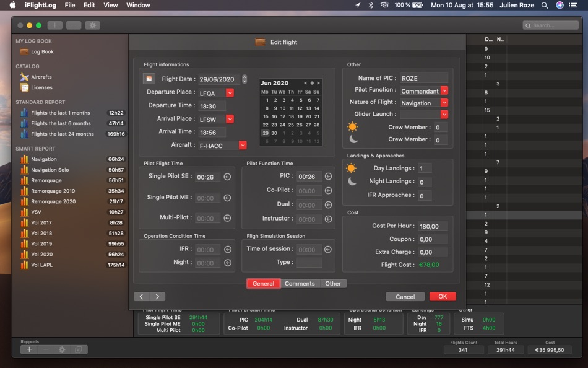Switch to the General tab
The width and height of the screenshot is (588, 368).
(x=263, y=284)
